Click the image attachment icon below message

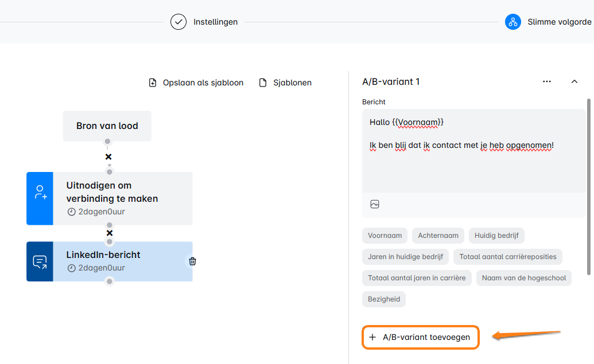375,204
